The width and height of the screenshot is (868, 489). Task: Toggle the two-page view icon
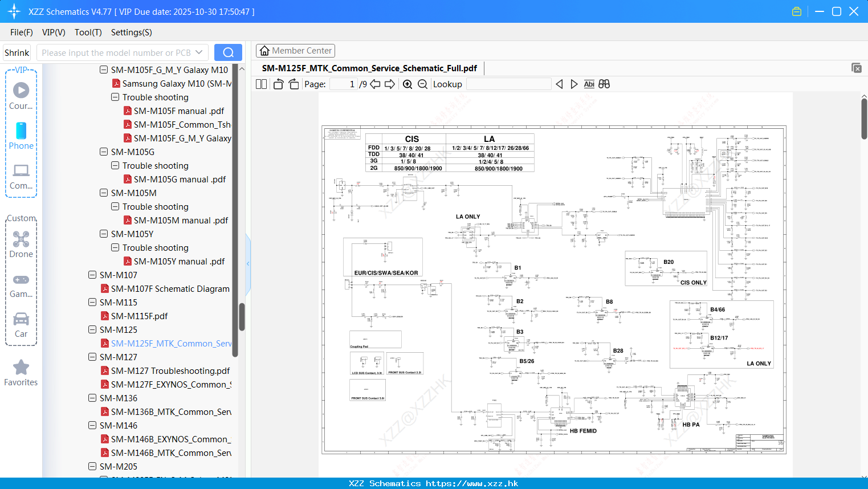261,84
